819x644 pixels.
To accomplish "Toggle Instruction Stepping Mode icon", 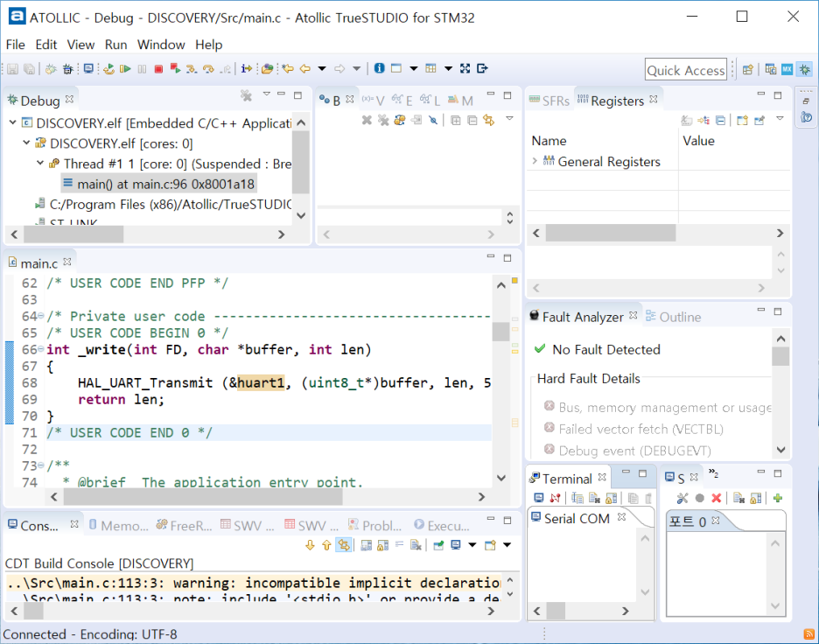I will (247, 68).
